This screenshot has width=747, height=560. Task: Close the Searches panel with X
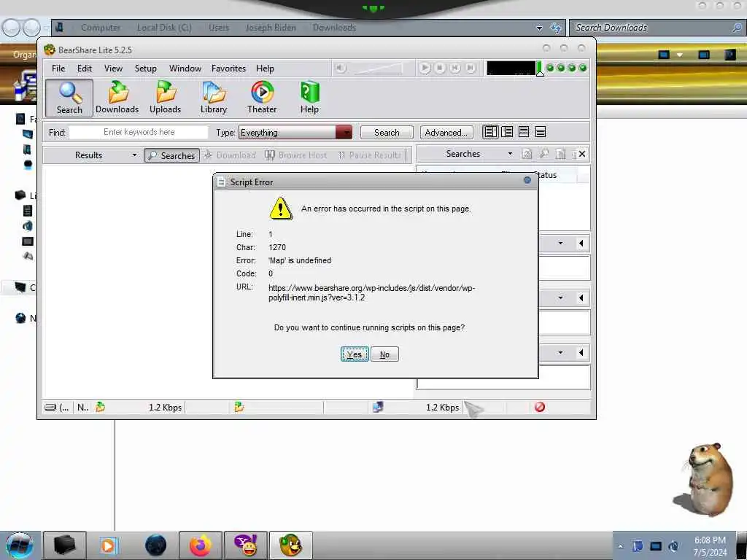tap(582, 154)
